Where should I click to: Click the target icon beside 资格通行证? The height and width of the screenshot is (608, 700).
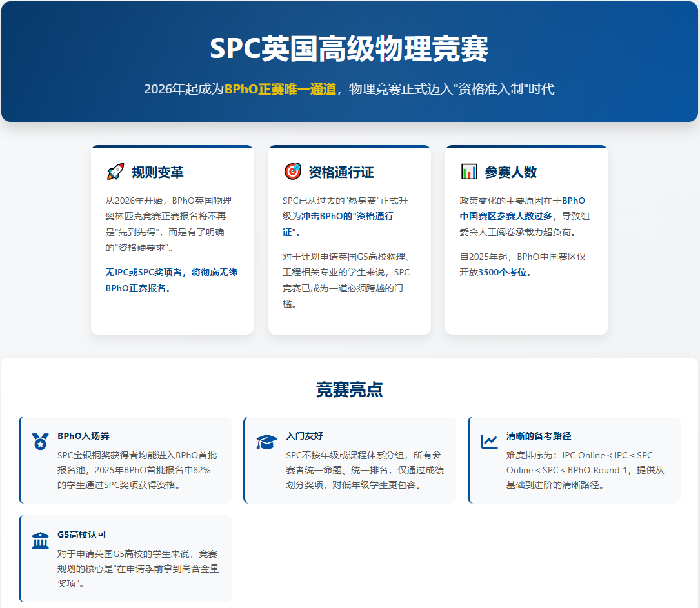coord(292,172)
